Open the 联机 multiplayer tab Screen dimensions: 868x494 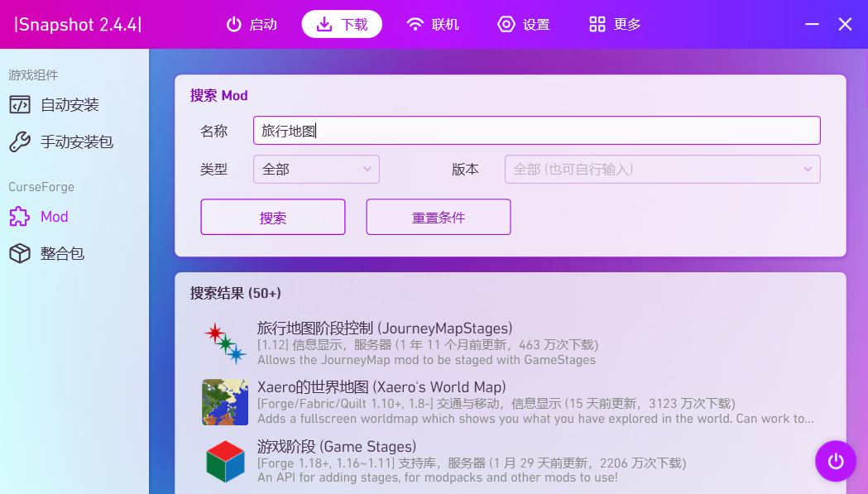coord(432,24)
